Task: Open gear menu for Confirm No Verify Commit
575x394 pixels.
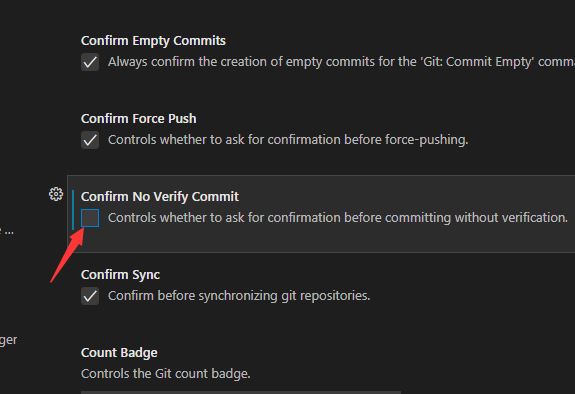Action: coord(56,194)
